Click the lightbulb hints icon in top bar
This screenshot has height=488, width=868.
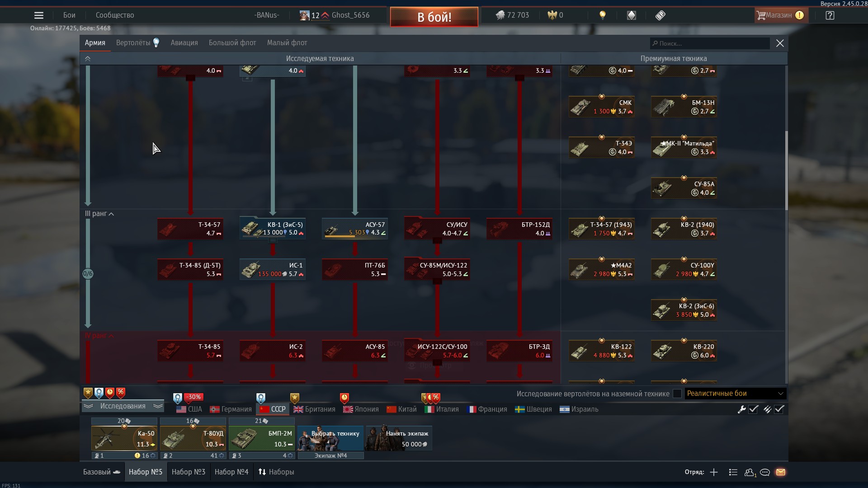[602, 15]
